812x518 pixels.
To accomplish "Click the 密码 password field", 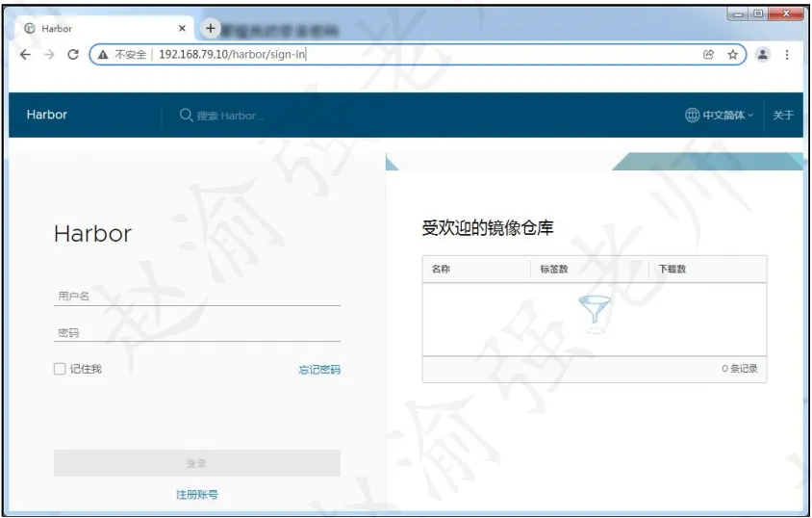I will click(197, 332).
